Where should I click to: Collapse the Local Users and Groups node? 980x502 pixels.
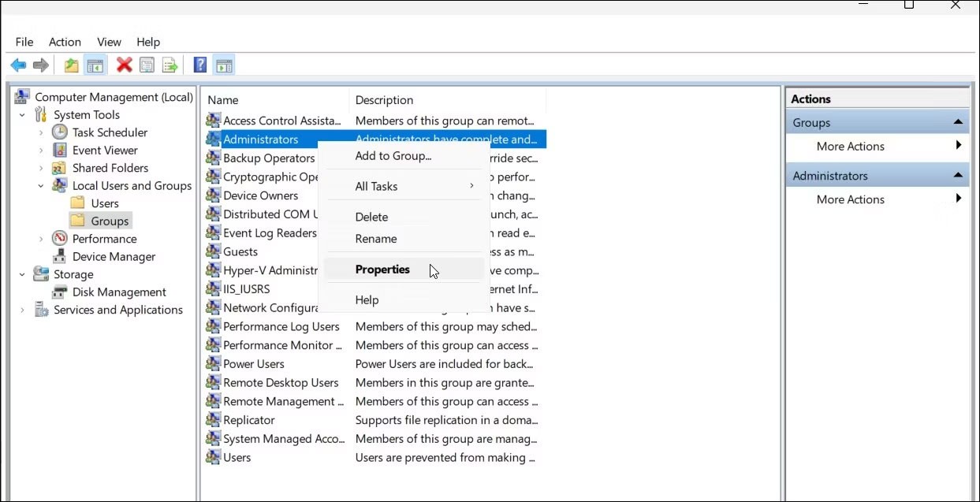pos(41,186)
